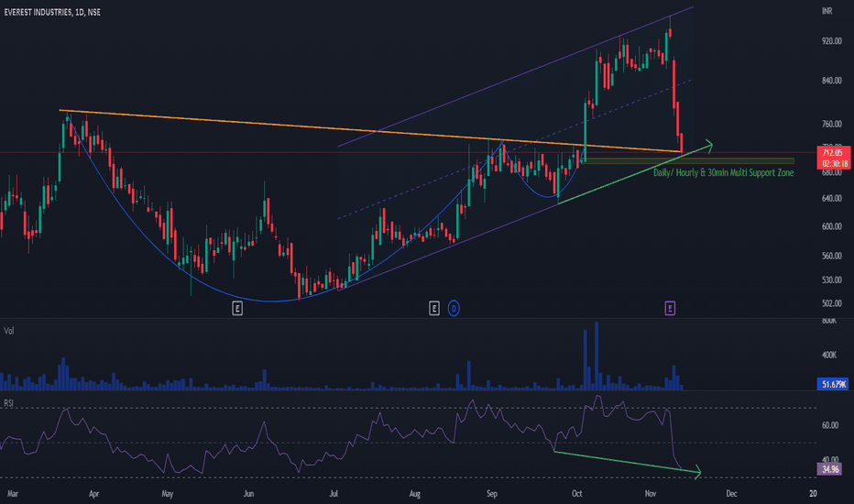Click the EVEREST INDUSTRIES, 1D, NSE title
The image size is (854, 504).
[x=52, y=12]
